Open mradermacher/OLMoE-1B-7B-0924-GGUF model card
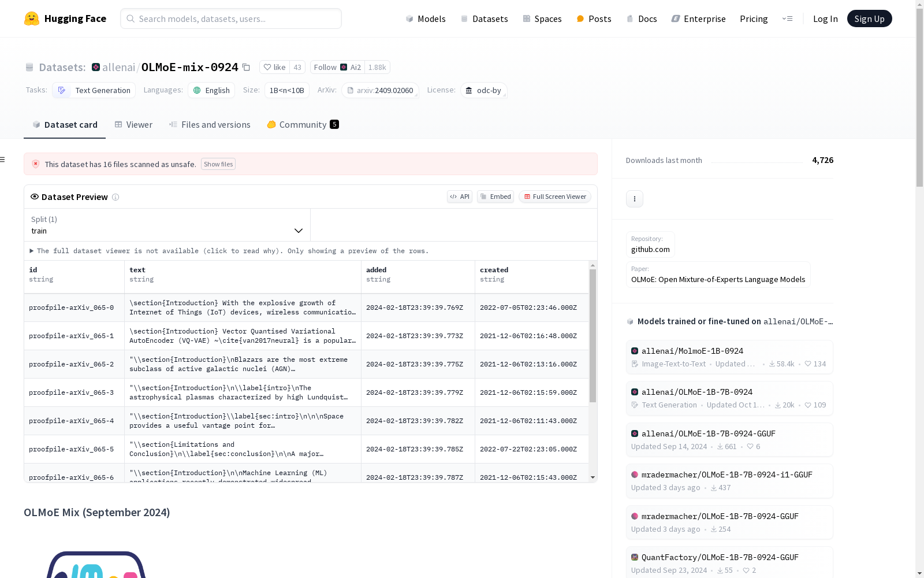 (x=729, y=523)
